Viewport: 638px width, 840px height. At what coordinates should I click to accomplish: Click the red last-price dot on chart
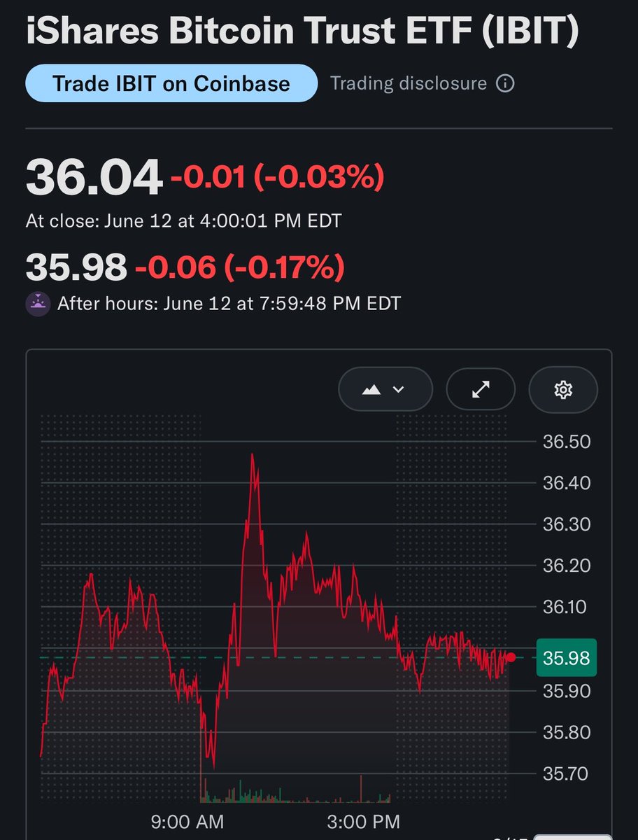point(511,657)
